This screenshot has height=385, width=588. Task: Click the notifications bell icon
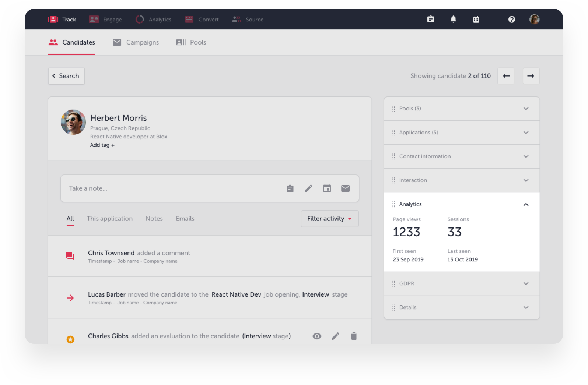pos(453,19)
